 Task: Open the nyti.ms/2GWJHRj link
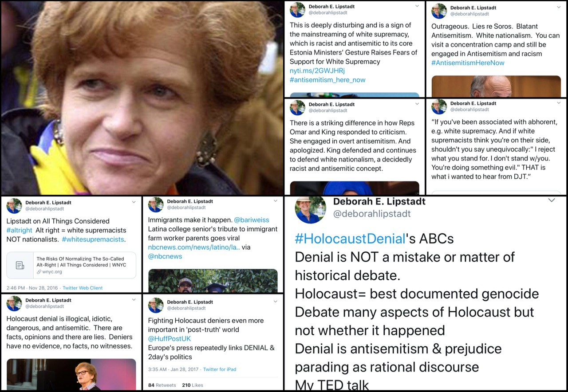317,71
